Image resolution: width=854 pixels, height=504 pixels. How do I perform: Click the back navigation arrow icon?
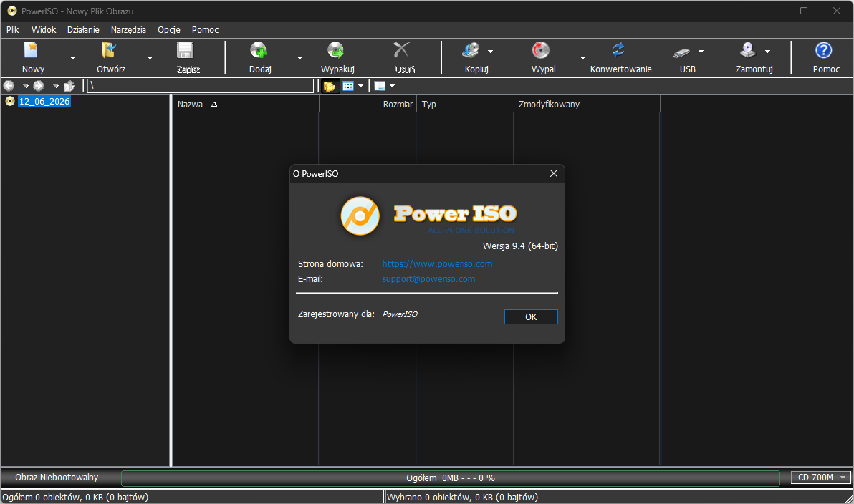(9, 86)
